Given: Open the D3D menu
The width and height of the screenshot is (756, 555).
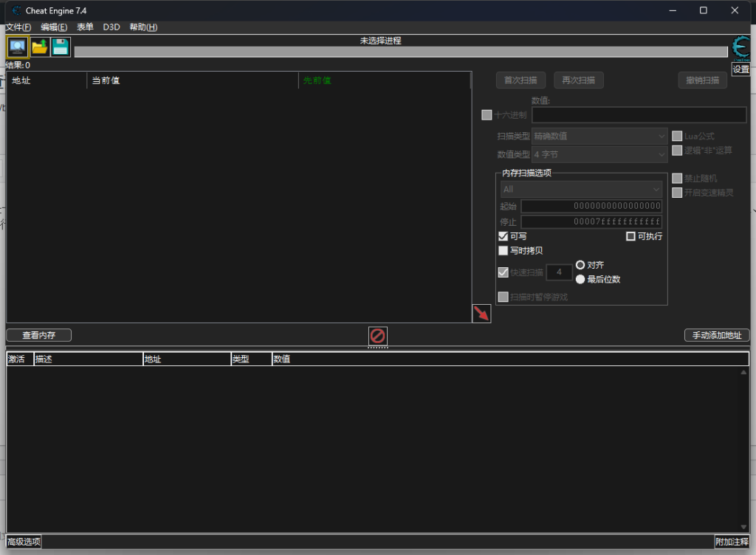Looking at the screenshot, I should click(x=111, y=27).
